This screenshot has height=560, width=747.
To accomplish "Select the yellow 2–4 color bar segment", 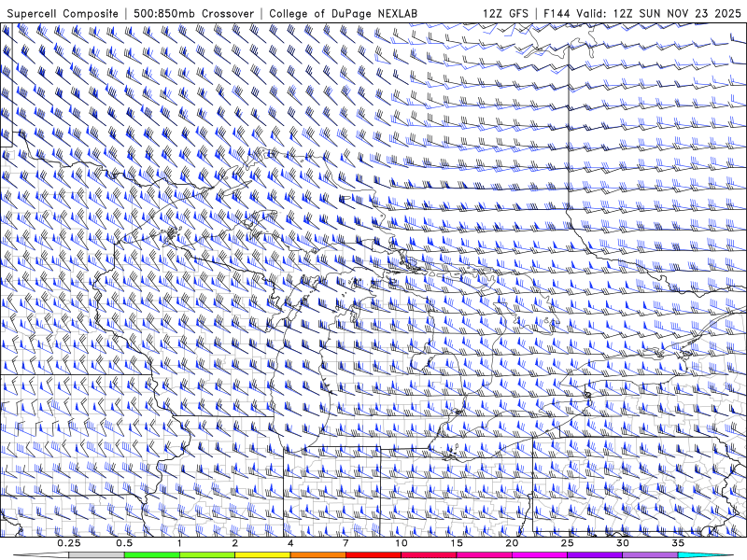I will point(262,555).
